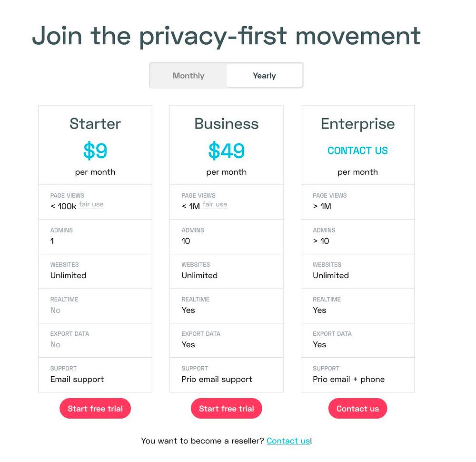This screenshot has height=462, width=476.
Task: Start free trial for Business plan
Action: point(227,409)
